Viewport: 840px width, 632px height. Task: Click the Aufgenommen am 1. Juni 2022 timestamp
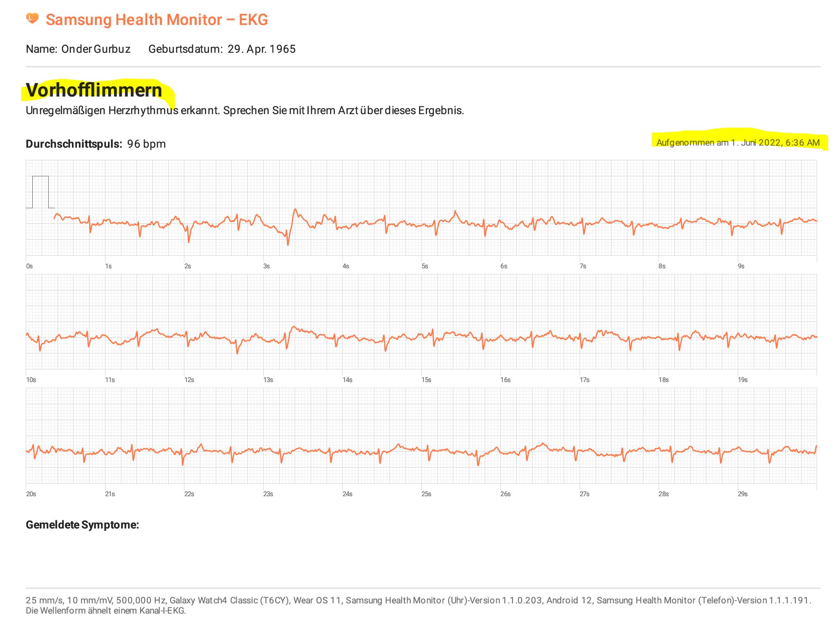click(738, 143)
